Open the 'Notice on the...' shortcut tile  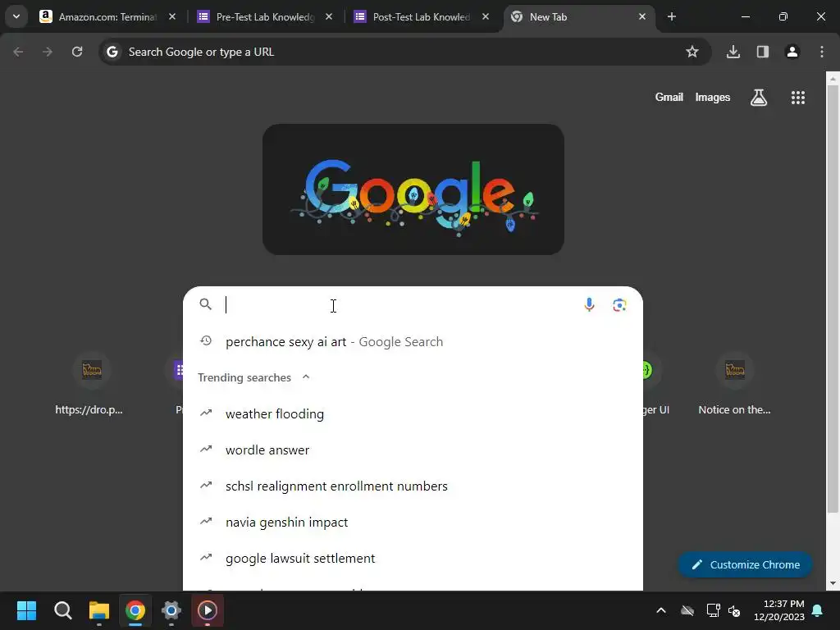coord(734,384)
